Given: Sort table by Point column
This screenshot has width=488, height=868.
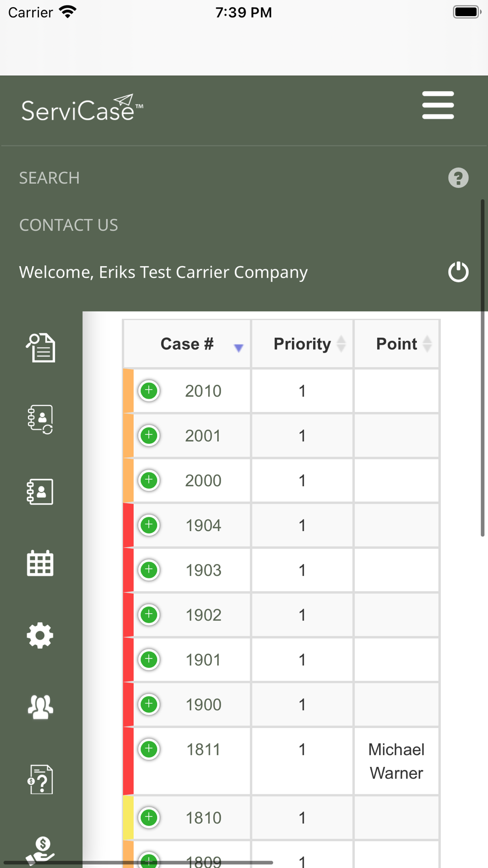Looking at the screenshot, I should (x=396, y=344).
